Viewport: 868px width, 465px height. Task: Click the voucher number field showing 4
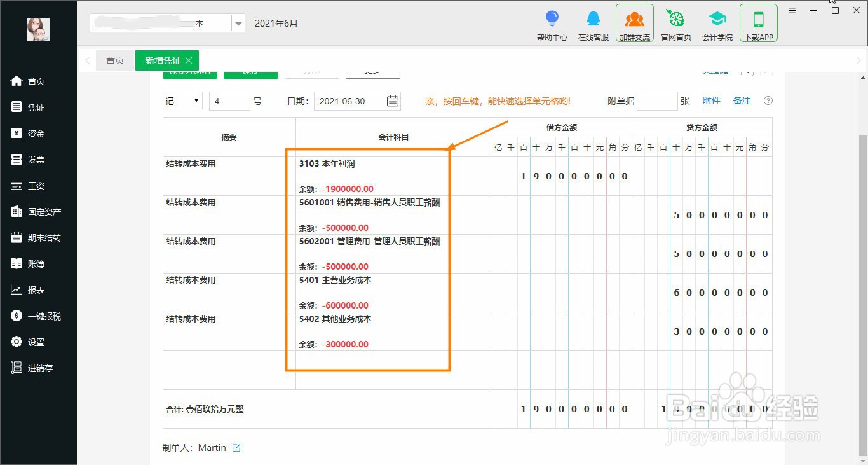229,101
